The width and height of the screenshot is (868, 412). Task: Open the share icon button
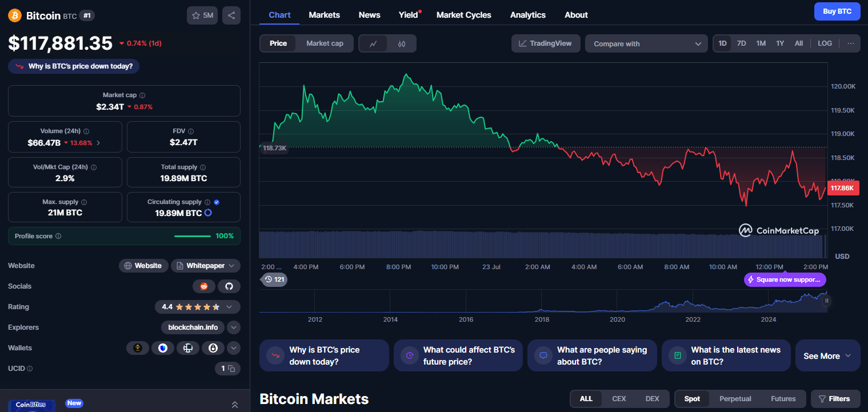click(231, 15)
